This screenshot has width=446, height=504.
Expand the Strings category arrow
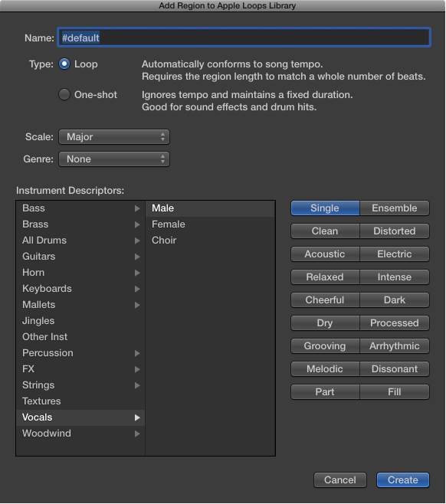137,385
